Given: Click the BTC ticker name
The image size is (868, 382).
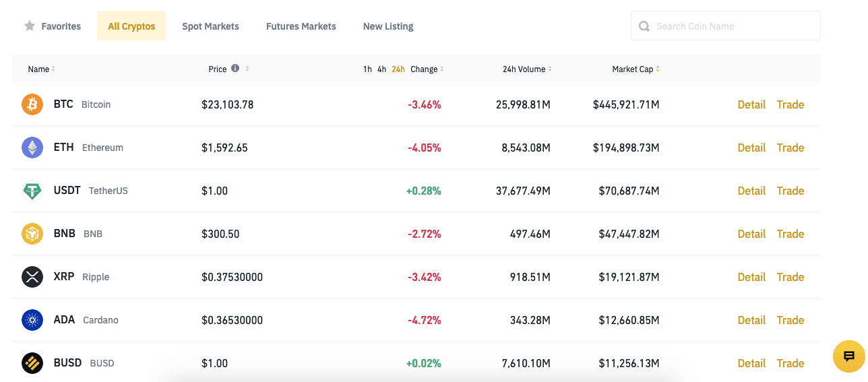Looking at the screenshot, I should pos(63,104).
